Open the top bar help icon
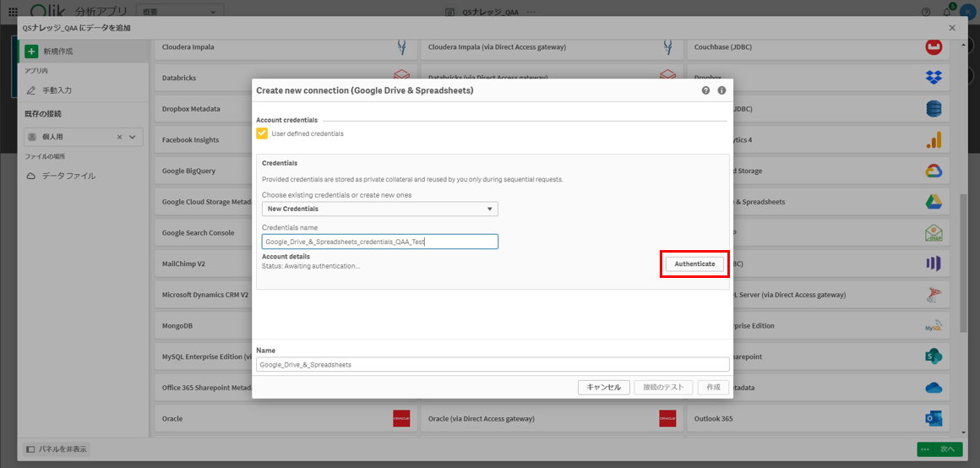The width and height of the screenshot is (980, 468). (926, 12)
